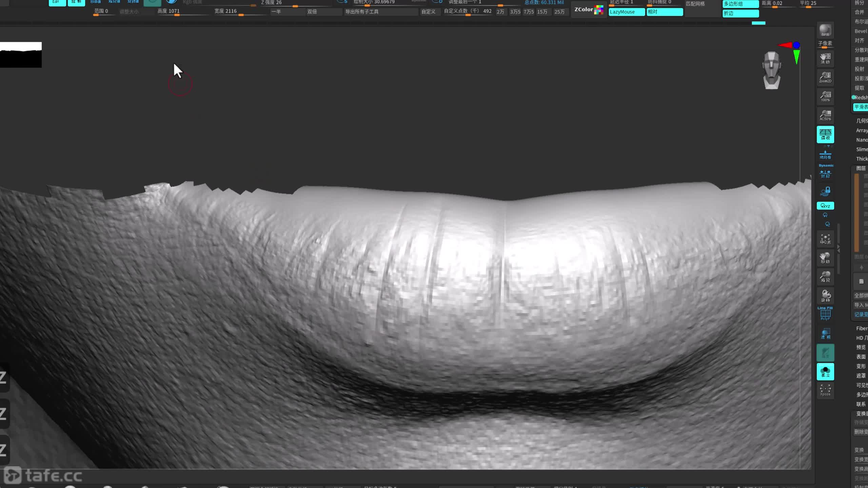Adjust the 自定义点数 492 slider
This screenshot has height=488, width=868.
468,12
